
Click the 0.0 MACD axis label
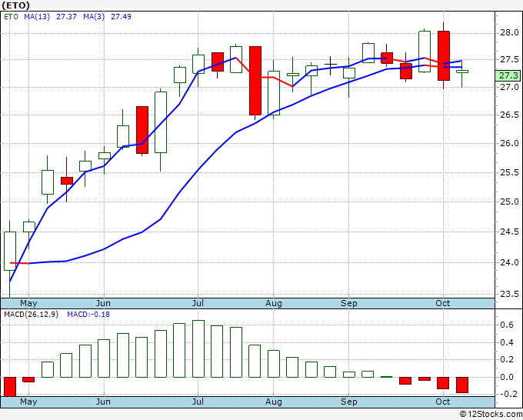pos(507,377)
